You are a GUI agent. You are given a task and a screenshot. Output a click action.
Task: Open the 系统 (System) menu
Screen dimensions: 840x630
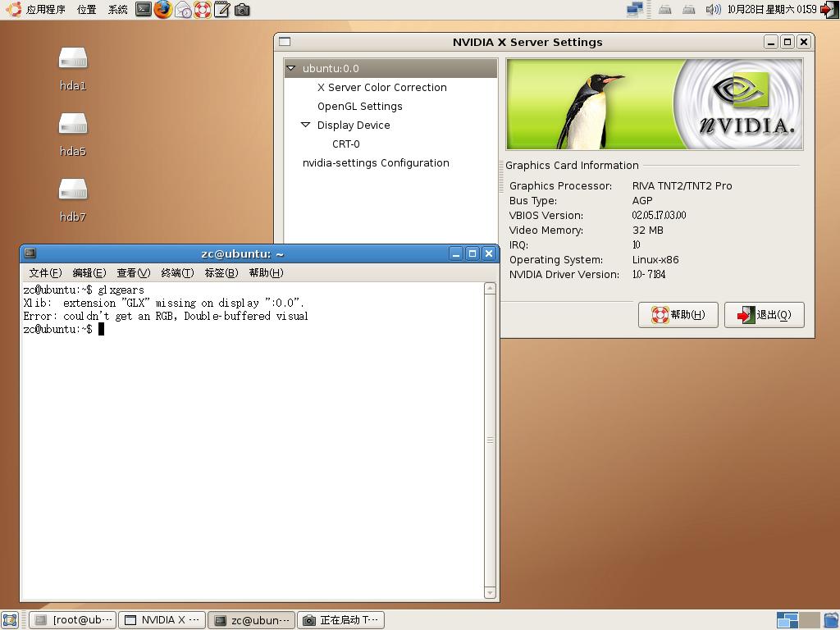[118, 10]
